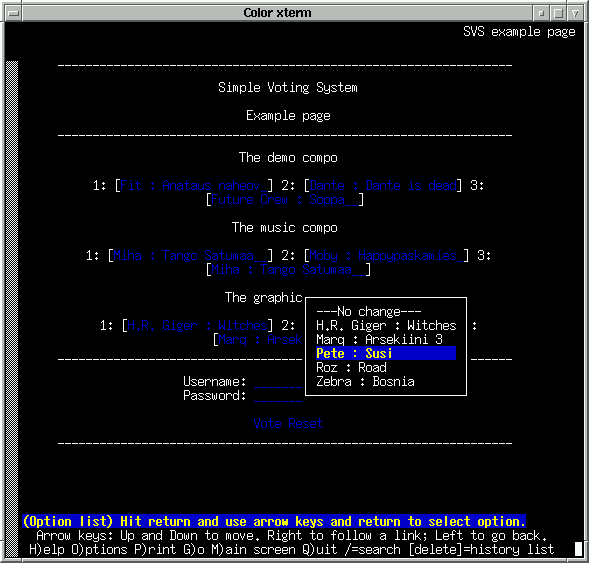The width and height of the screenshot is (589, 563).
Task: Click 'The graphic' heading text
Action: coord(263,298)
